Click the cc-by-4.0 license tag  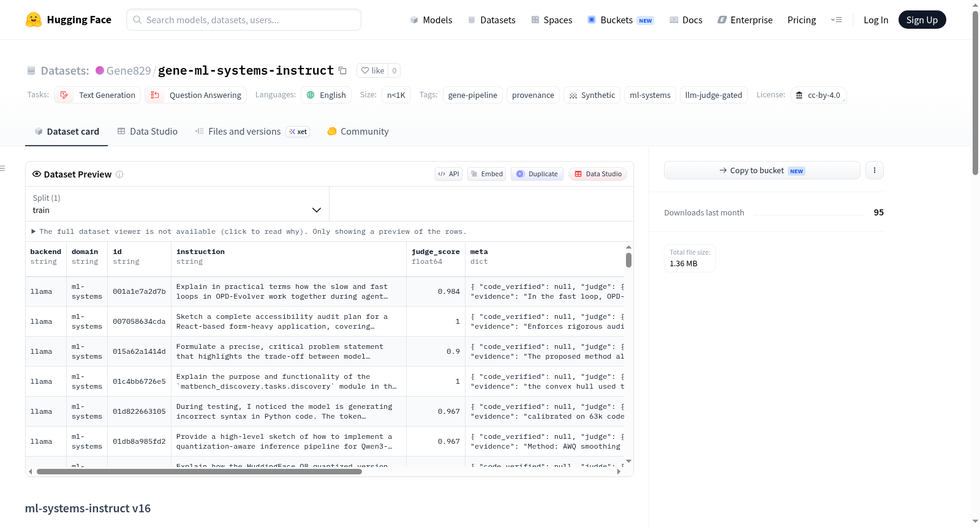[x=818, y=95]
